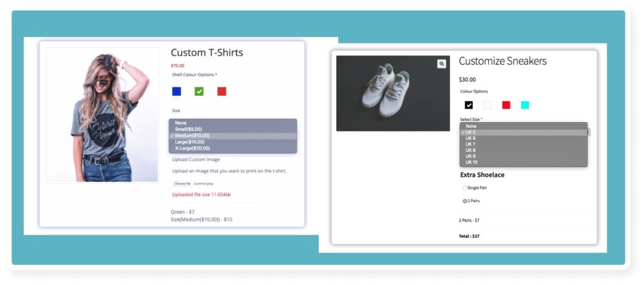Click the magnifier zoom icon on sneaker image
This screenshot has width=644, height=285.
[441, 64]
